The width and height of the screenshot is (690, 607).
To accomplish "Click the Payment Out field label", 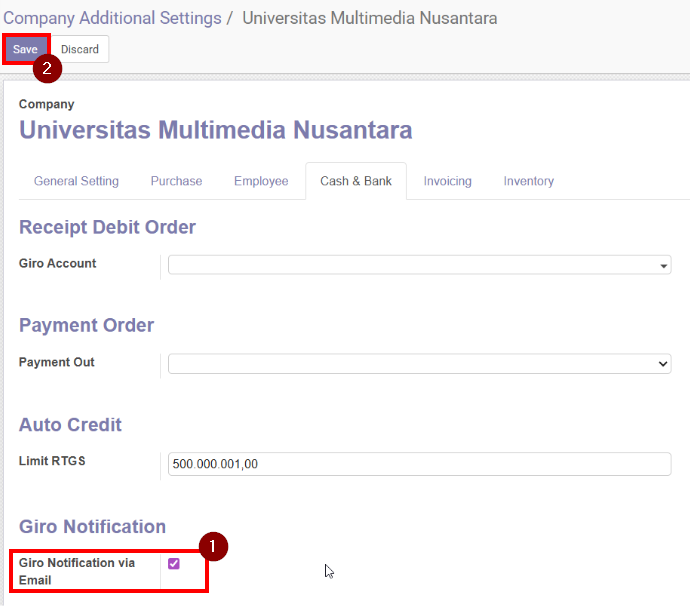I will point(57,362).
